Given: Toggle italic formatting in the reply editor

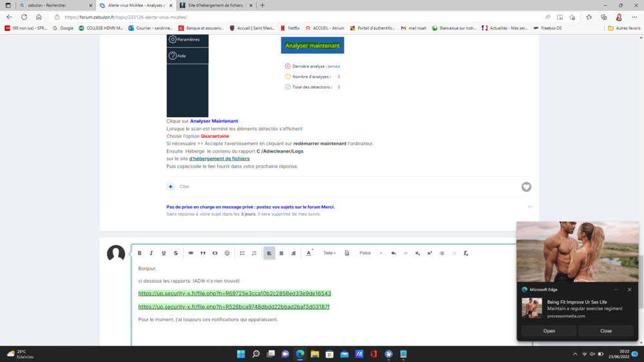Looking at the screenshot, I should coord(151,253).
